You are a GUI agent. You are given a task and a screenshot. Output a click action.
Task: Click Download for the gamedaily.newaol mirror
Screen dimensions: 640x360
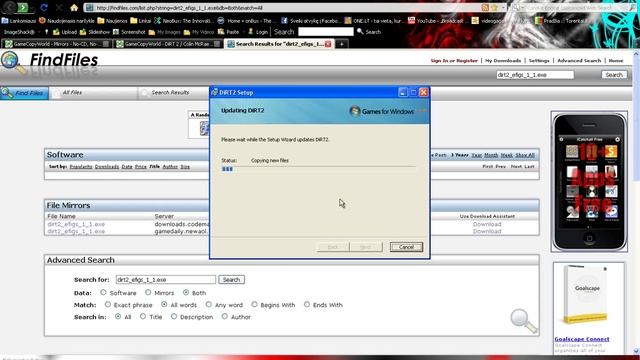(x=487, y=231)
